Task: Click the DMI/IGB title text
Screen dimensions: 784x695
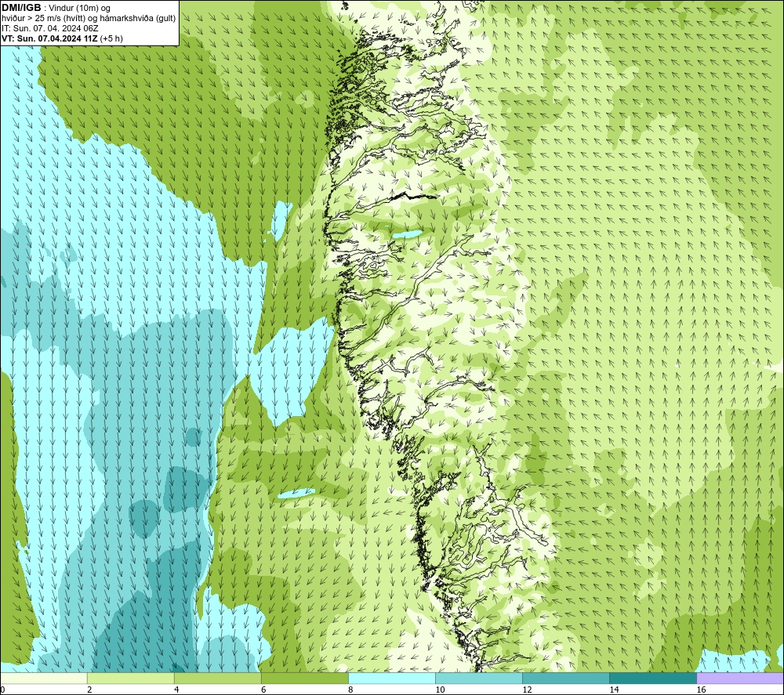Action: click(x=21, y=8)
